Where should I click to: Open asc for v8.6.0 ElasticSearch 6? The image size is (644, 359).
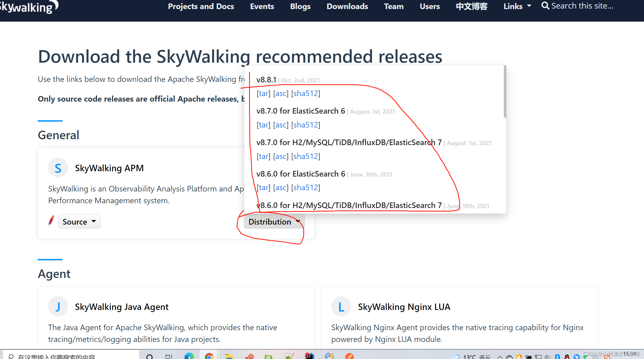click(281, 188)
